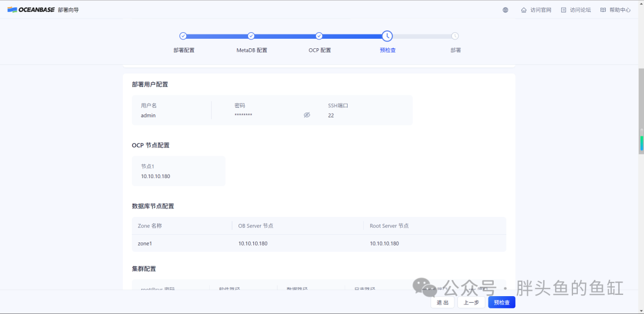Click the masked password ********
644x314 pixels.
(243, 116)
